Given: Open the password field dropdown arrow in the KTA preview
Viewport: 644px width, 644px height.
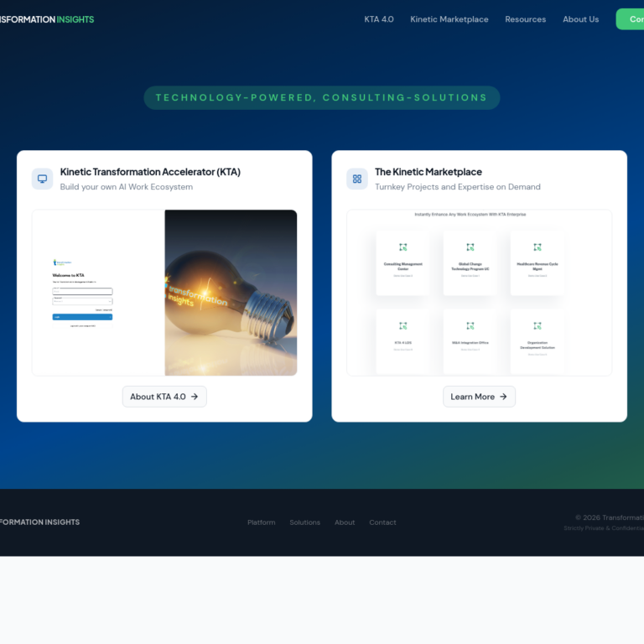Looking at the screenshot, I should pyautogui.click(x=110, y=302).
